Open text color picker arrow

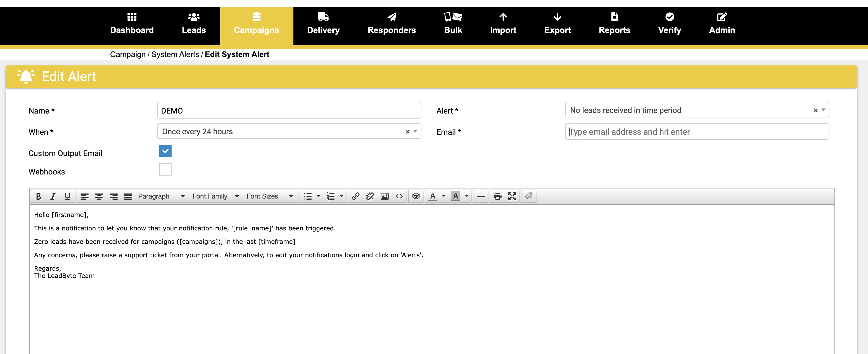pyautogui.click(x=444, y=196)
